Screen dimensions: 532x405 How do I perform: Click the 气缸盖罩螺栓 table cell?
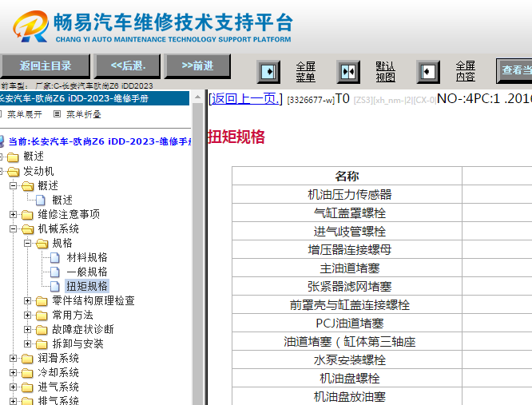[347, 212]
